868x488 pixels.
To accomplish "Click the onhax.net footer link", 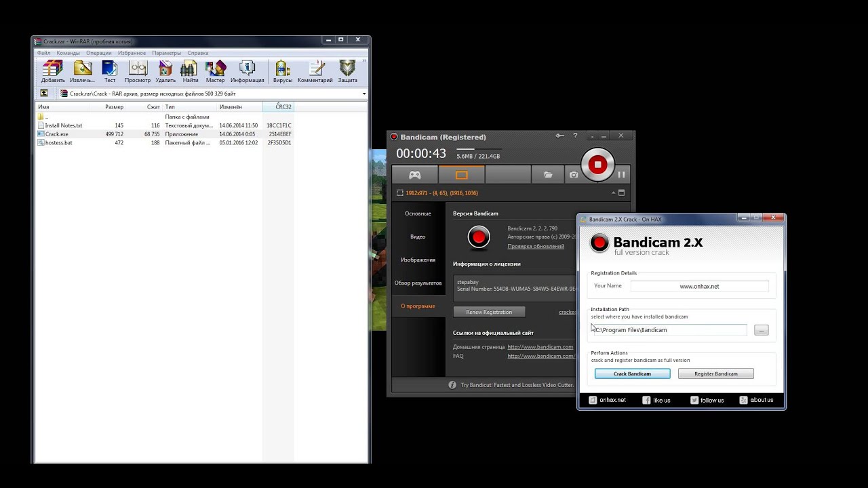I will [608, 400].
